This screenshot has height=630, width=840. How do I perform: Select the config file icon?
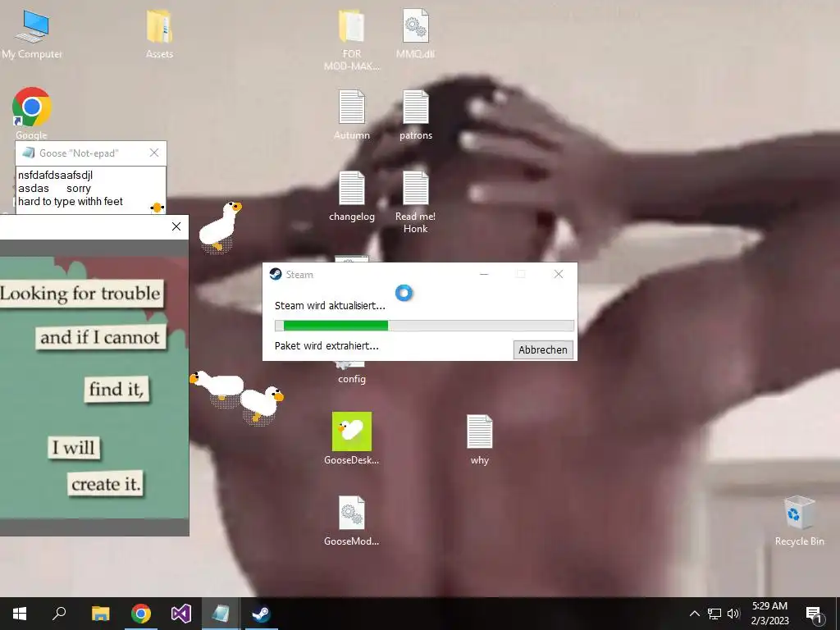click(351, 373)
